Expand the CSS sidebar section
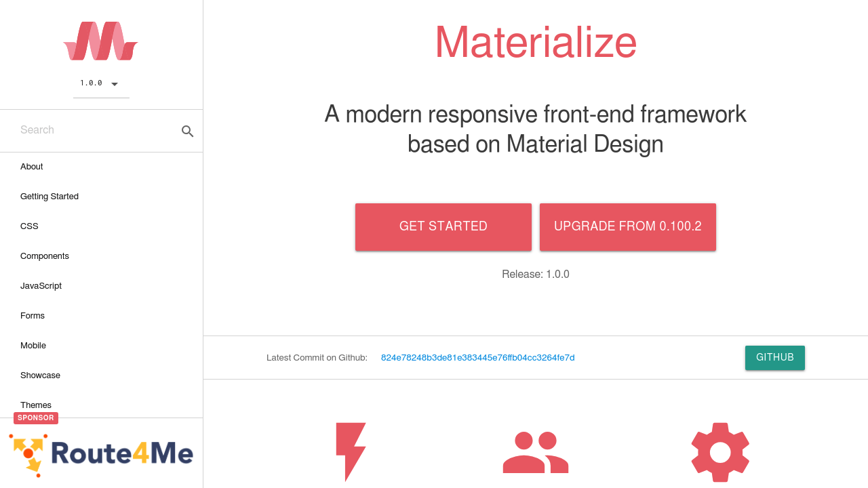868x488 pixels. (29, 226)
